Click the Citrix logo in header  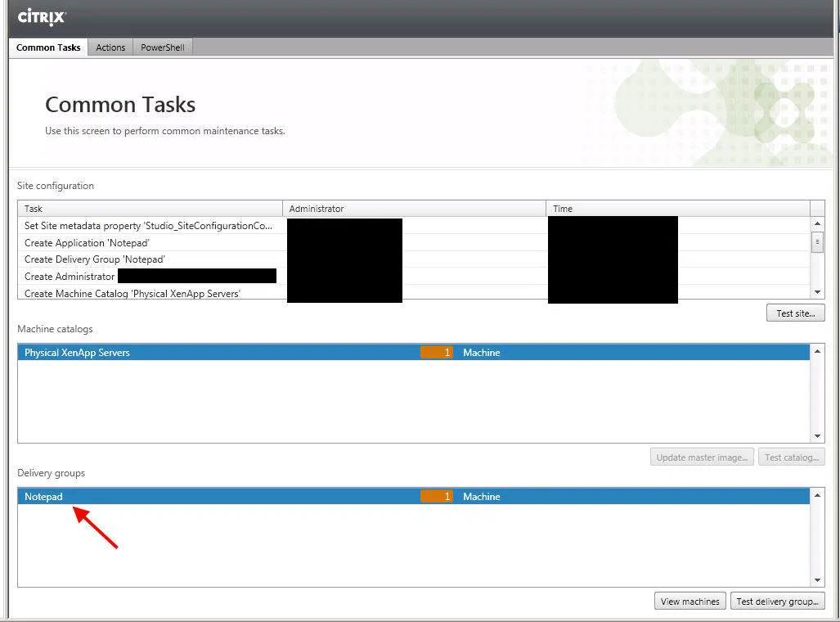pos(41,17)
